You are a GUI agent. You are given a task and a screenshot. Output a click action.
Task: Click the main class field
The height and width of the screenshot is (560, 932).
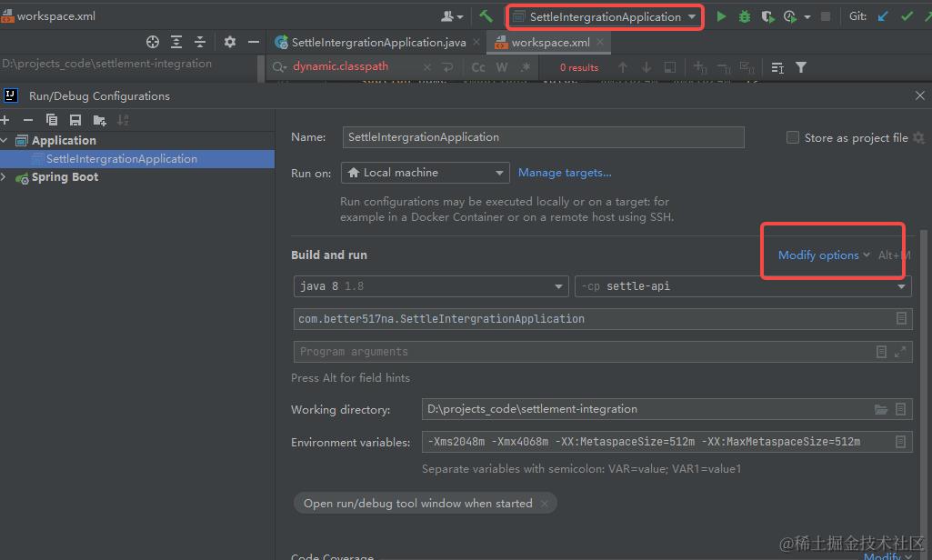click(x=603, y=319)
